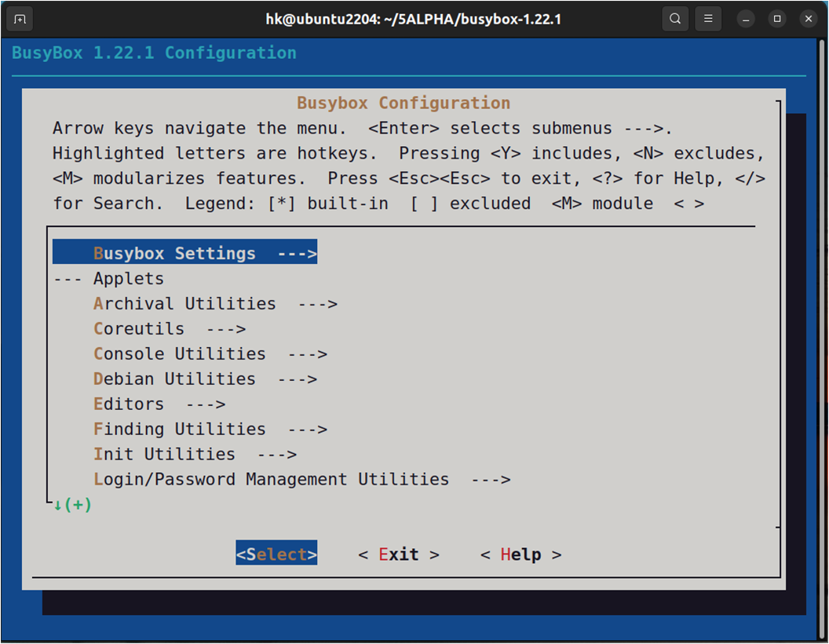The height and width of the screenshot is (644, 829).
Task: Open the Busybox Settings submenu
Action: (185, 251)
